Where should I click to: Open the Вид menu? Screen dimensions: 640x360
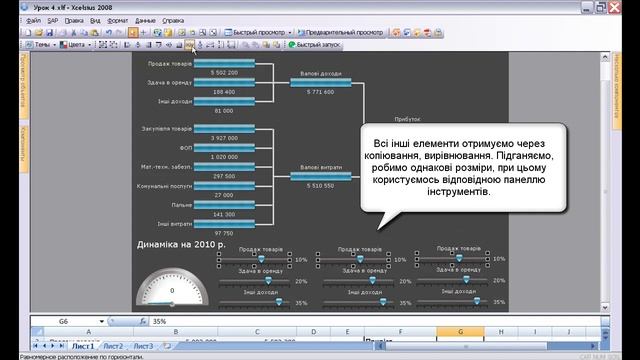pyautogui.click(x=95, y=20)
